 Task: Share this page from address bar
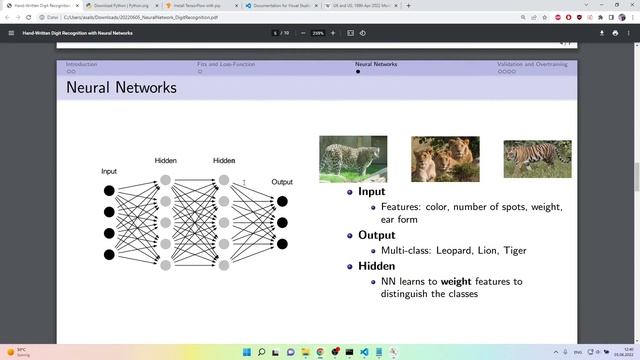click(533, 18)
